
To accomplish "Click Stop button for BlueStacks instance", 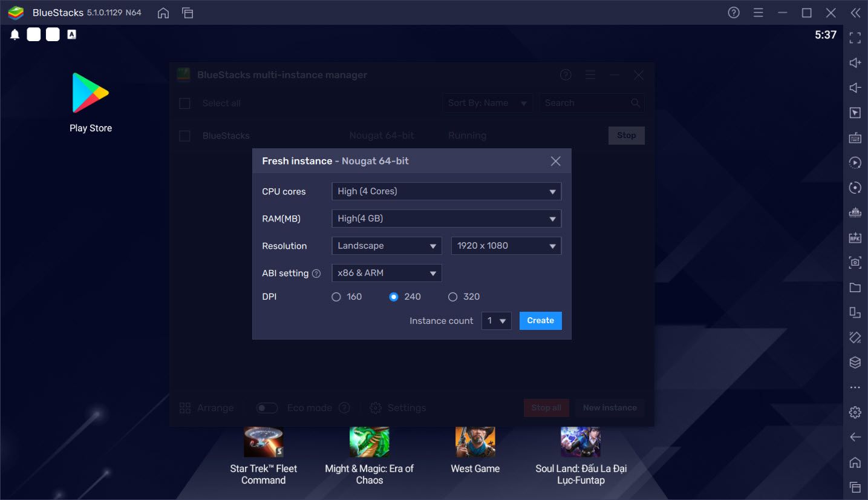I will click(627, 136).
